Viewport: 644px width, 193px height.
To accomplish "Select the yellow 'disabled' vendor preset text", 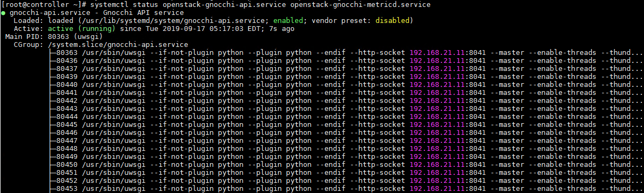I will [x=392, y=20].
